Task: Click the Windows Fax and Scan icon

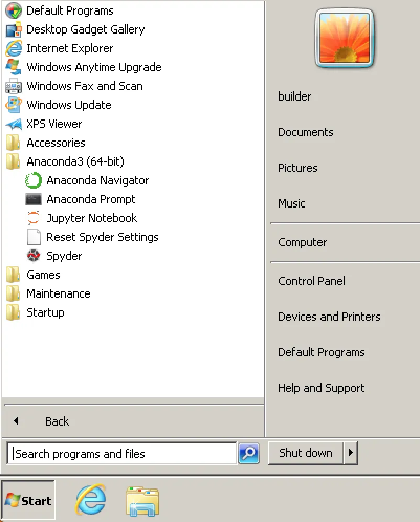Action: 14,86
